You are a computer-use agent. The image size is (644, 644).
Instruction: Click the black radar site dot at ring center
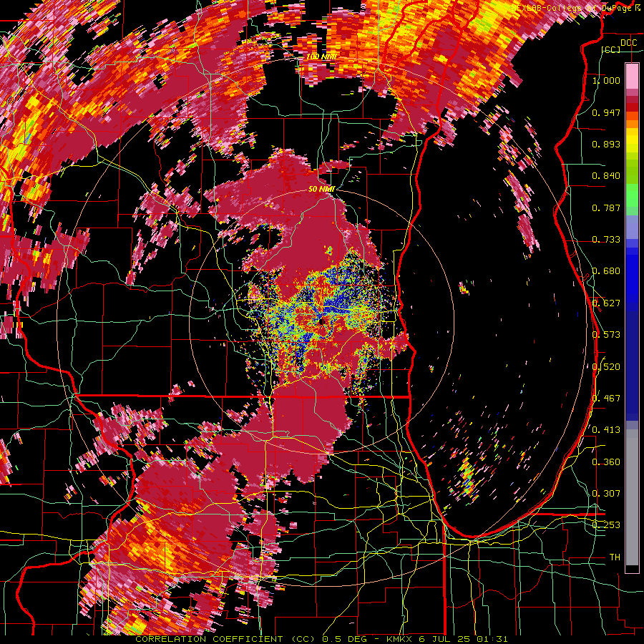click(x=322, y=321)
